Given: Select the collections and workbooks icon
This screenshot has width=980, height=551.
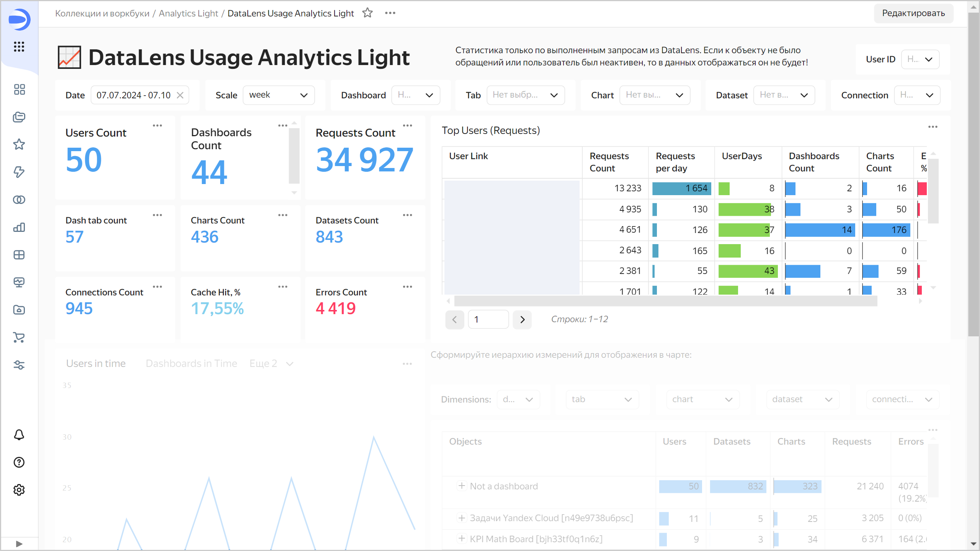Looking at the screenshot, I should tap(19, 117).
